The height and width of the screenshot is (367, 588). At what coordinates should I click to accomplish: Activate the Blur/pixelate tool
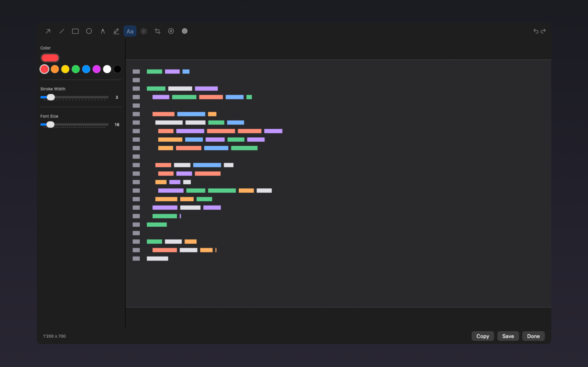pyautogui.click(x=144, y=31)
